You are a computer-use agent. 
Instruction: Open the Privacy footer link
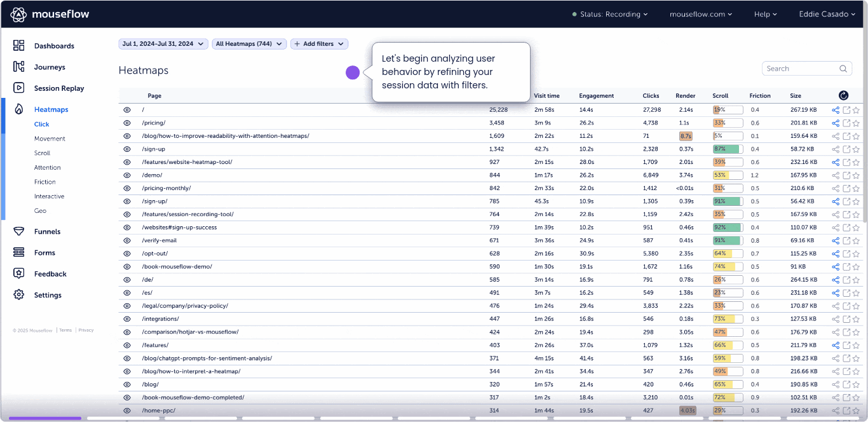tap(86, 330)
